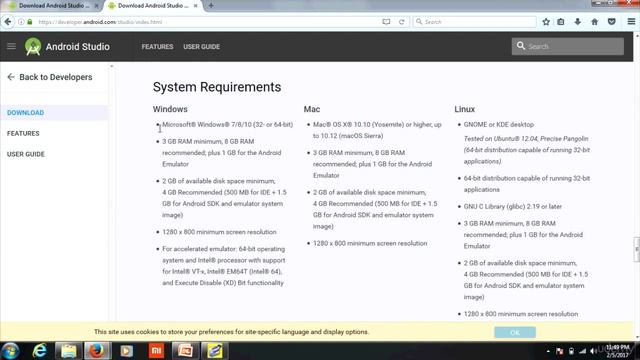This screenshot has width=640, height=360.
Task: Click the network signal tray icon
Action: coord(582,351)
